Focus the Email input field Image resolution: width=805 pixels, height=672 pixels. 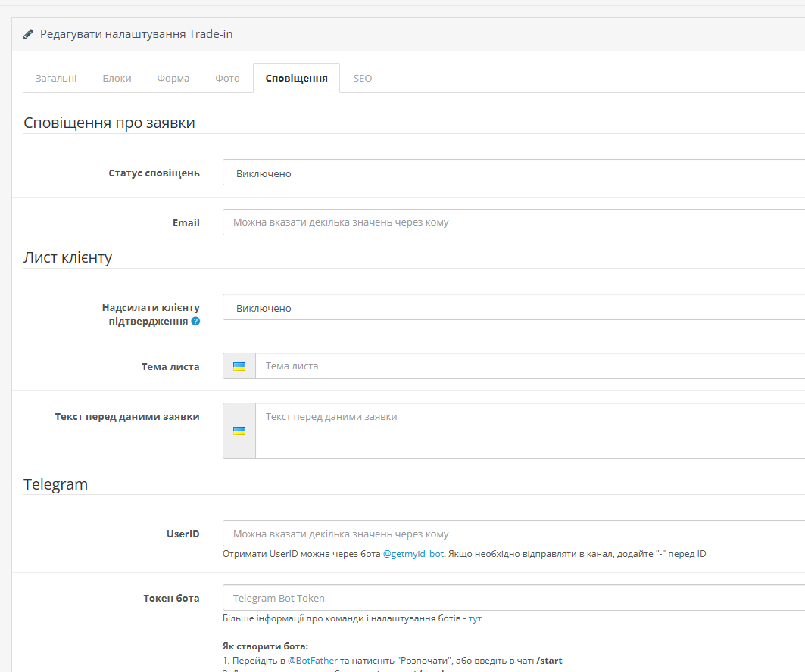pos(513,222)
